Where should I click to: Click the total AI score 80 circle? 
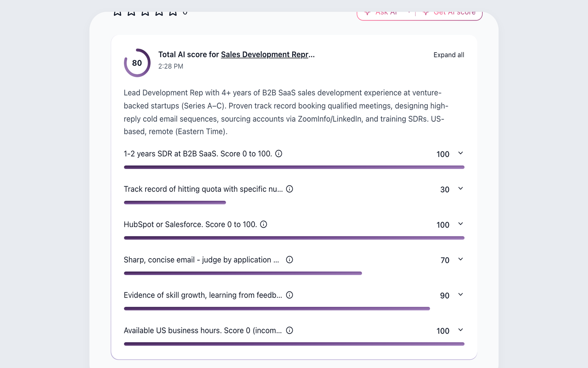(x=137, y=63)
